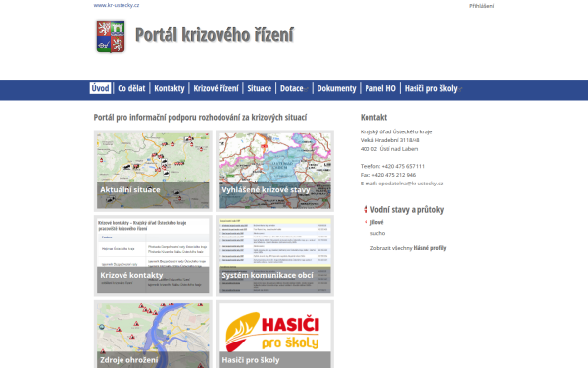Open the Krizové kontakty tile
The height and width of the screenshot is (368, 588).
[x=153, y=256]
